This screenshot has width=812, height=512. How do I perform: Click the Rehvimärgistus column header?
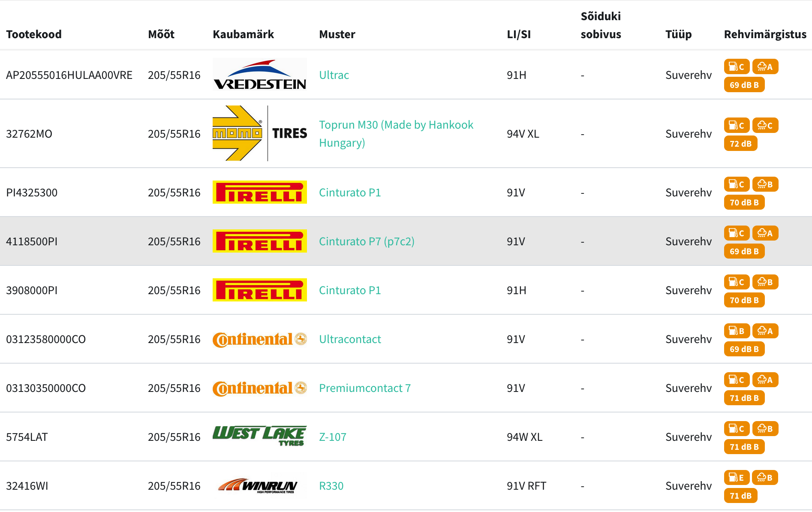(765, 34)
